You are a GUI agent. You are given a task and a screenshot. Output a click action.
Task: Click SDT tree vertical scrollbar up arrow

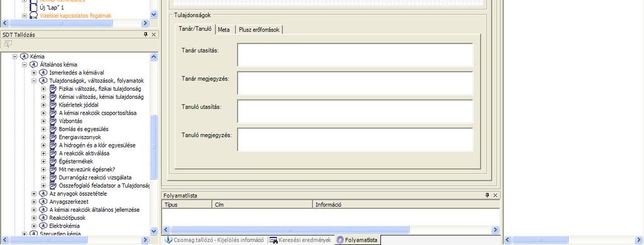pos(154,56)
